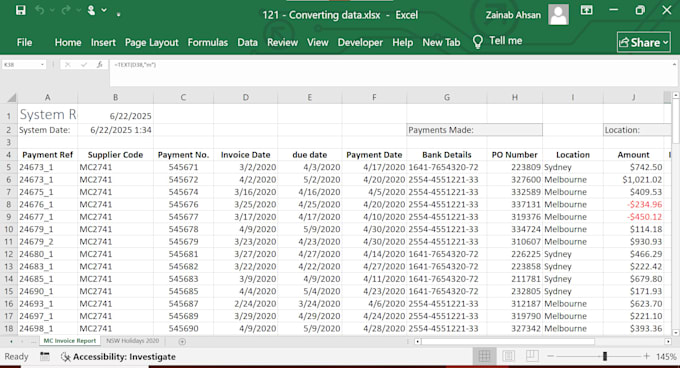Click the macro recording status bar icon
This screenshot has height=368, width=680.
pos(44,357)
